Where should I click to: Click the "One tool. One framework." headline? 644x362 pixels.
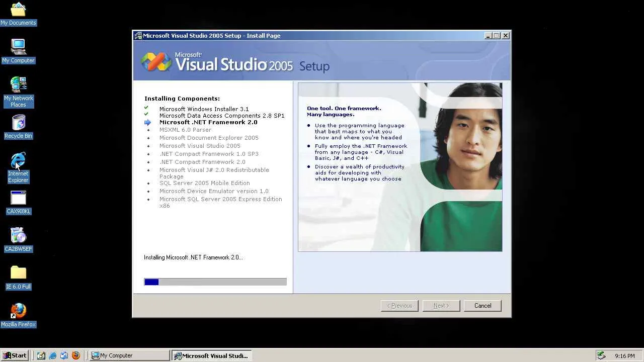(344, 108)
